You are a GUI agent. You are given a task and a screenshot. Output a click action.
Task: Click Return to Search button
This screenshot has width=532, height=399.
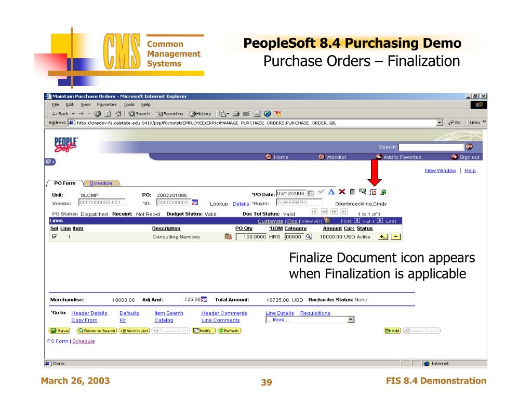coord(97,330)
